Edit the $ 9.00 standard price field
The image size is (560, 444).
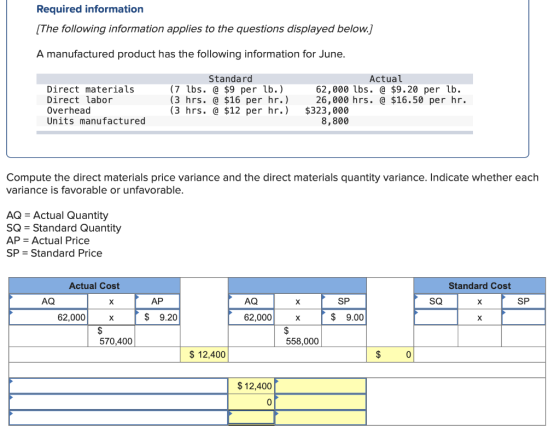pyautogui.click(x=344, y=317)
